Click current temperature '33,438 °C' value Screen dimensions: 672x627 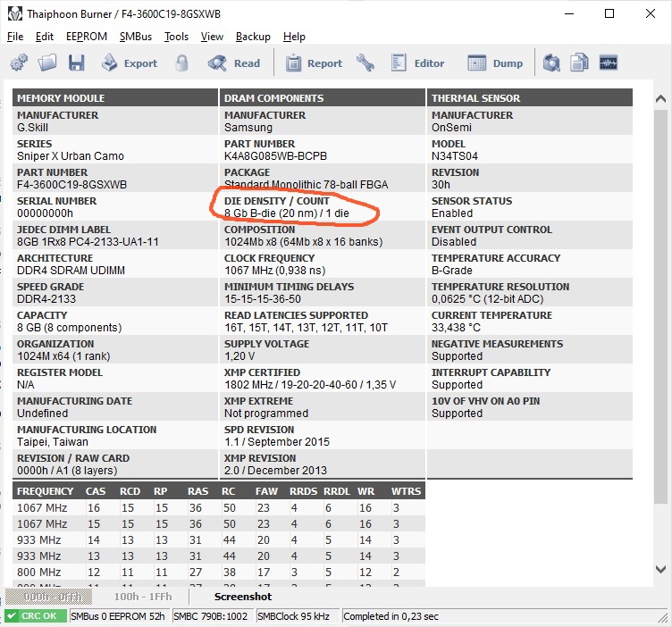tap(456, 328)
